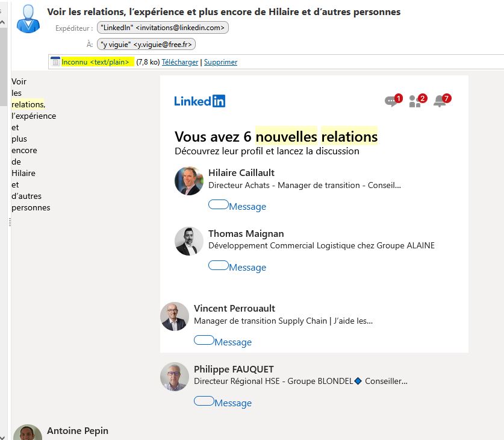Click Hilaire Caillault's profile photo
The image size is (504, 440).
point(189,181)
